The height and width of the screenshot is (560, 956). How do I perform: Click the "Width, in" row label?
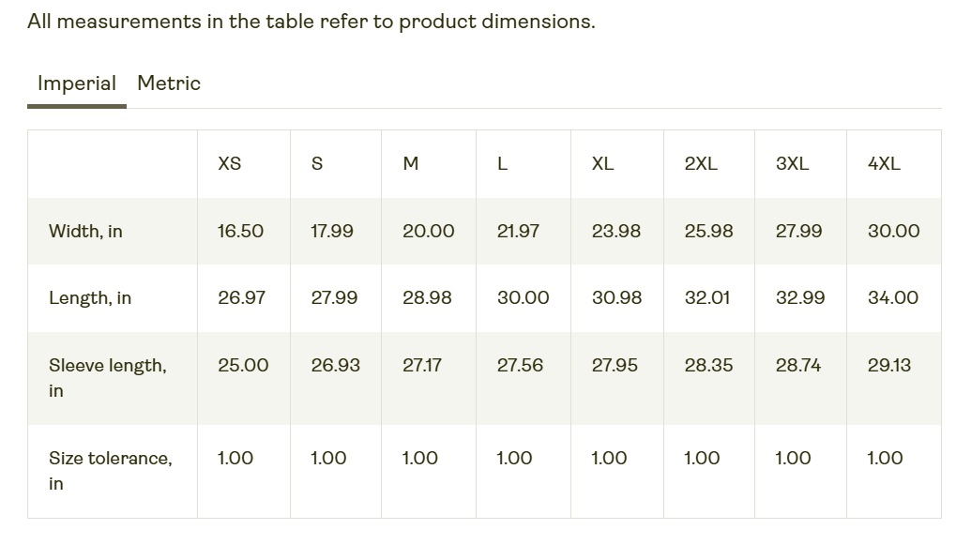click(x=85, y=232)
